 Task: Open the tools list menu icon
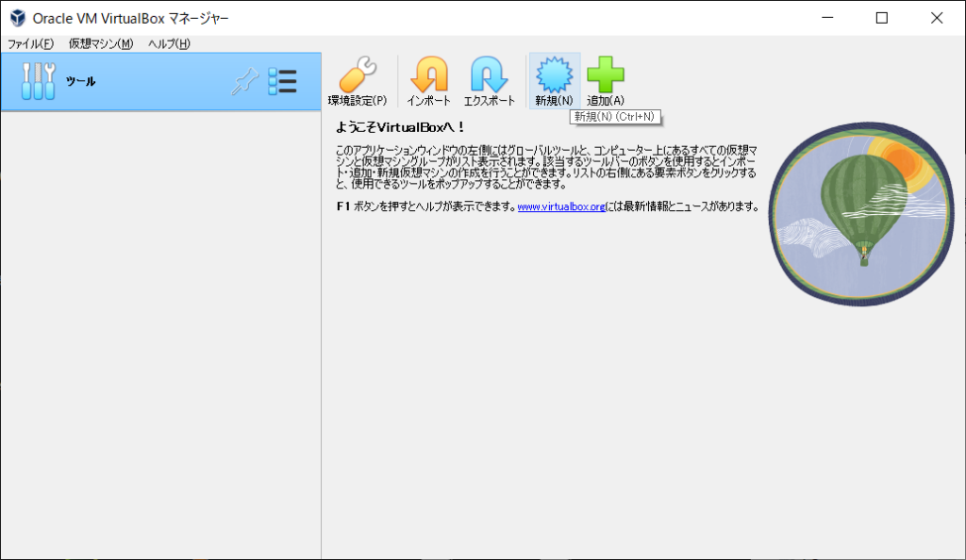(283, 81)
